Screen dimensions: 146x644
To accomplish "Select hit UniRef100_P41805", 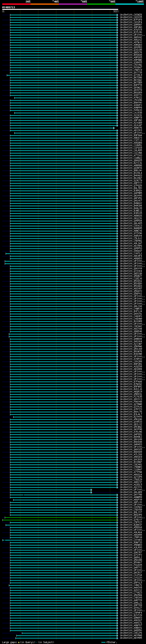I will coord(131,565).
